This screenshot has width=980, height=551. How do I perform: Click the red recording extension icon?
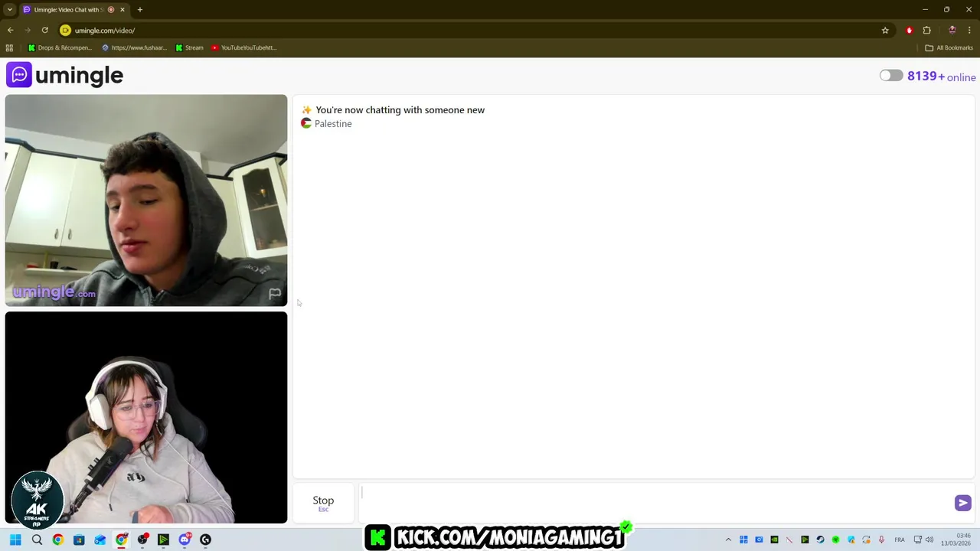click(x=910, y=31)
